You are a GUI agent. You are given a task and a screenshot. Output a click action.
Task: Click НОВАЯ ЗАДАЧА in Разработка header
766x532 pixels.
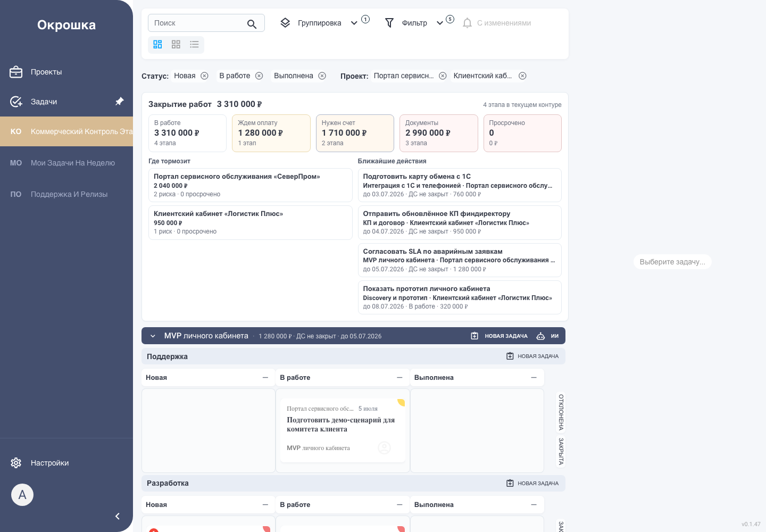pyautogui.click(x=532, y=483)
